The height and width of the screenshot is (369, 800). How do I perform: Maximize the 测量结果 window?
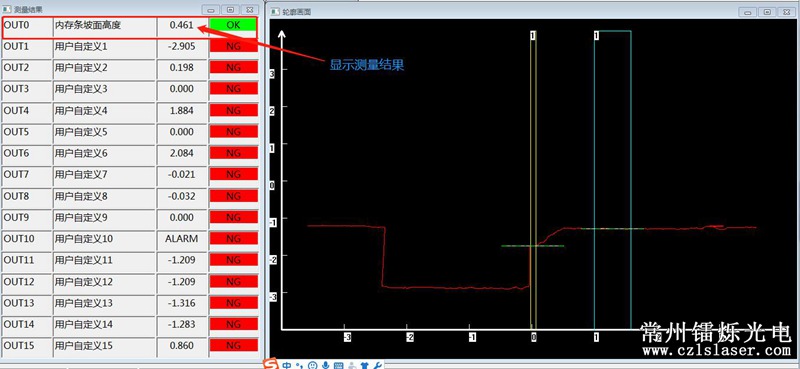point(231,10)
